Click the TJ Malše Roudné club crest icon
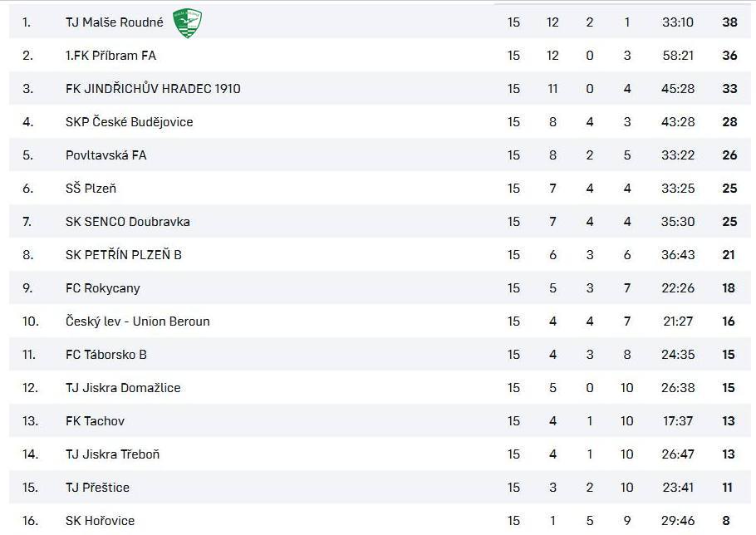The height and width of the screenshot is (535, 756). coord(187,22)
